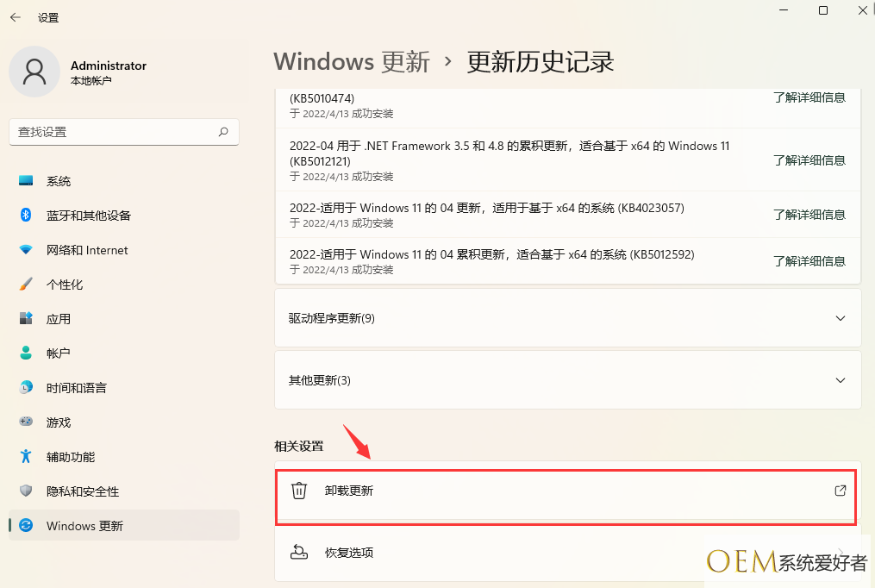Expand the driver updates (9) section

coord(841,318)
